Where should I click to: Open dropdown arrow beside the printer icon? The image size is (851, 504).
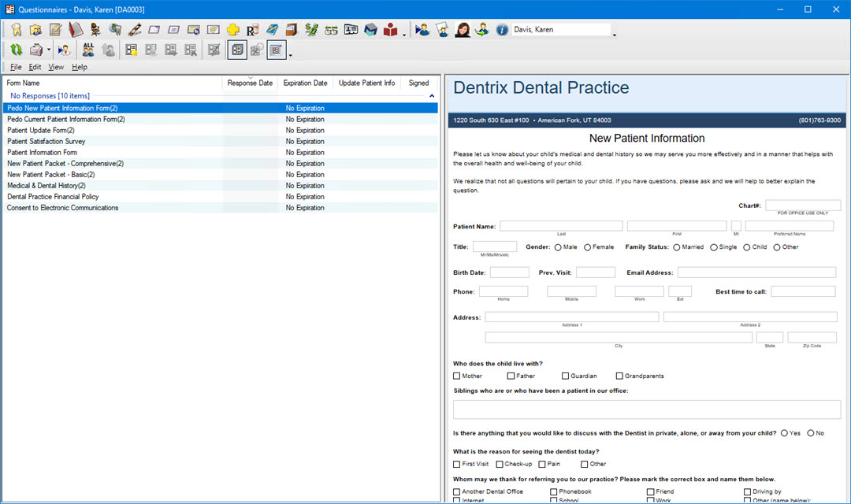point(49,50)
